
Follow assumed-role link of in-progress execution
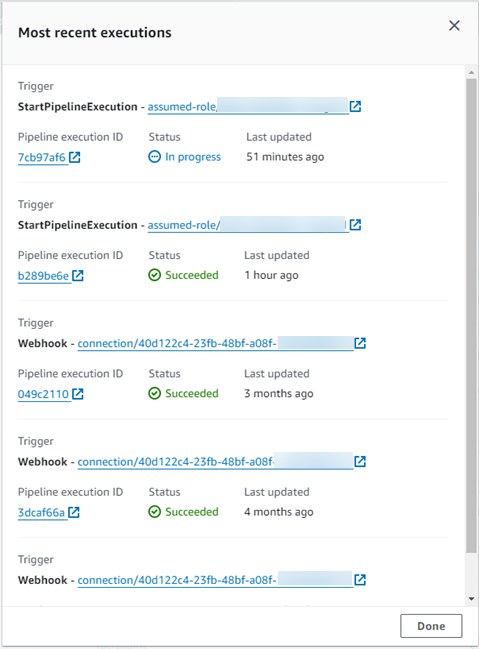click(x=248, y=106)
